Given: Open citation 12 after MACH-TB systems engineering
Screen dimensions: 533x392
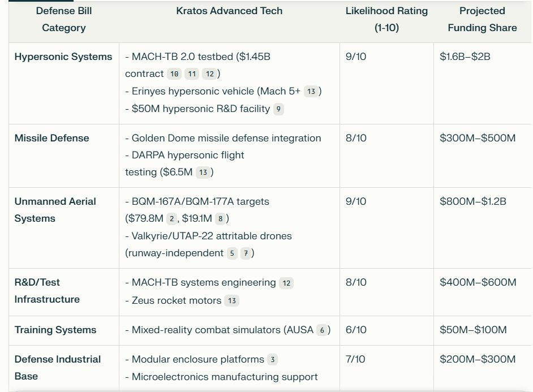Looking at the screenshot, I should click(286, 283).
